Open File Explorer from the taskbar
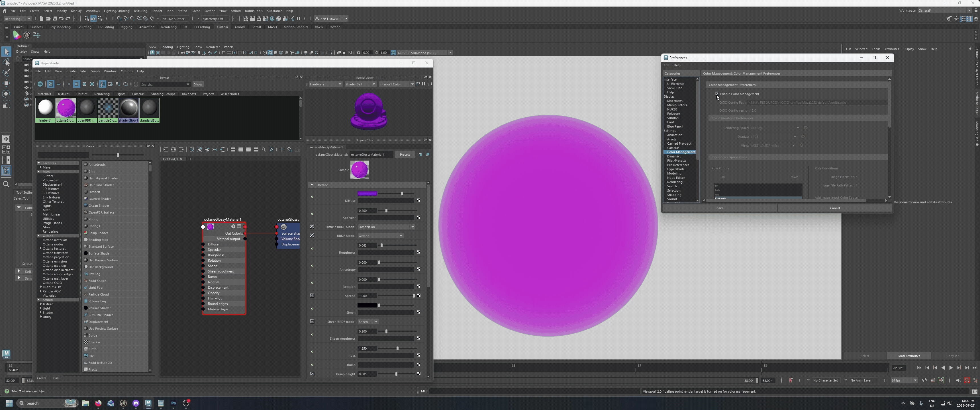 (85, 403)
